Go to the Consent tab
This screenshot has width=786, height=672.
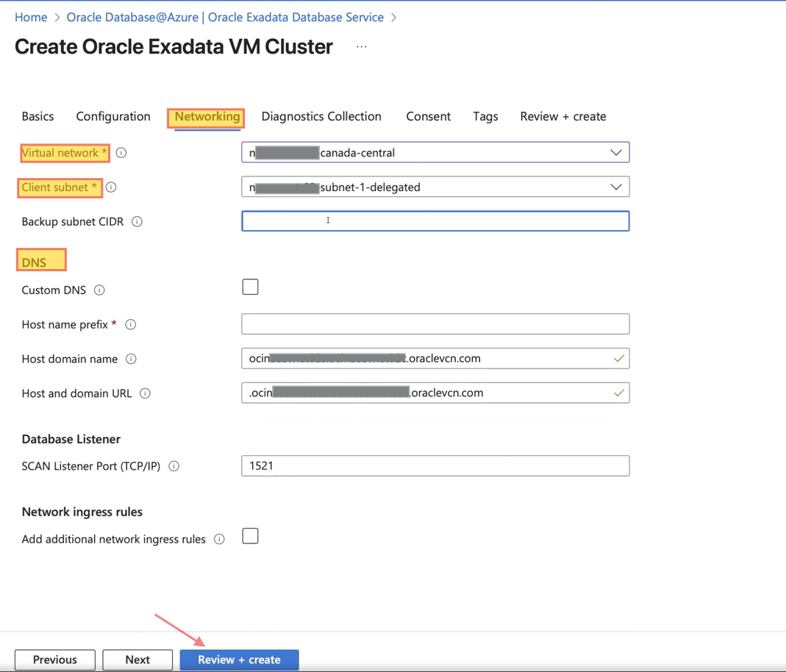[x=428, y=116]
